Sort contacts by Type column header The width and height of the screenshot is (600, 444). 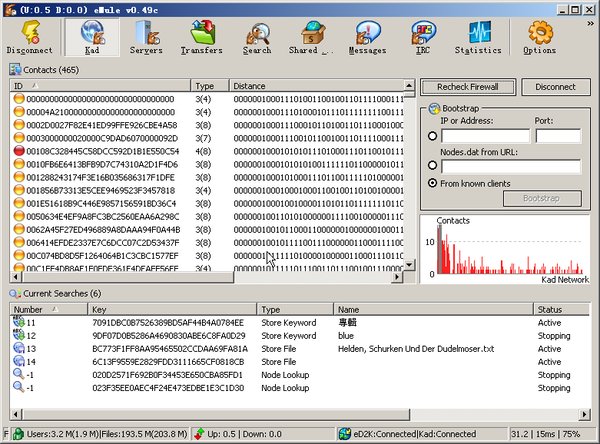pyautogui.click(x=210, y=86)
